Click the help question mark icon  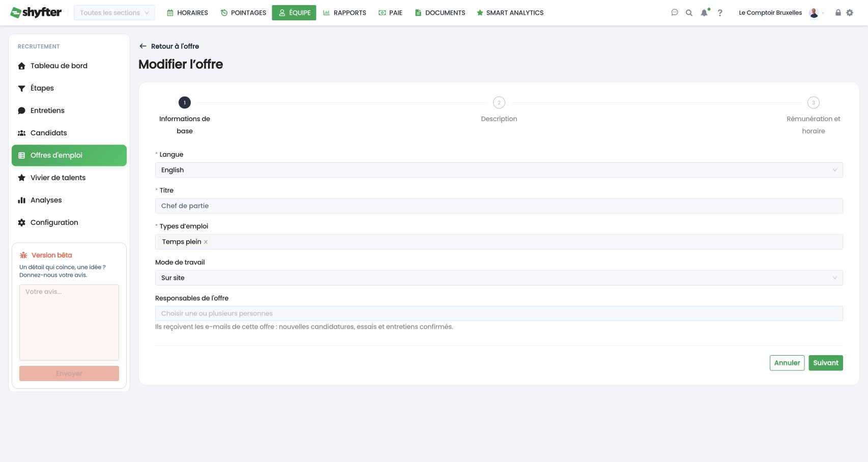720,13
